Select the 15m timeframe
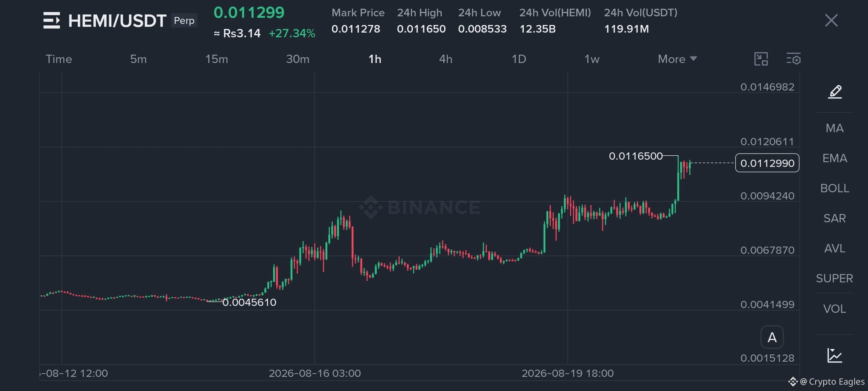 (217, 59)
